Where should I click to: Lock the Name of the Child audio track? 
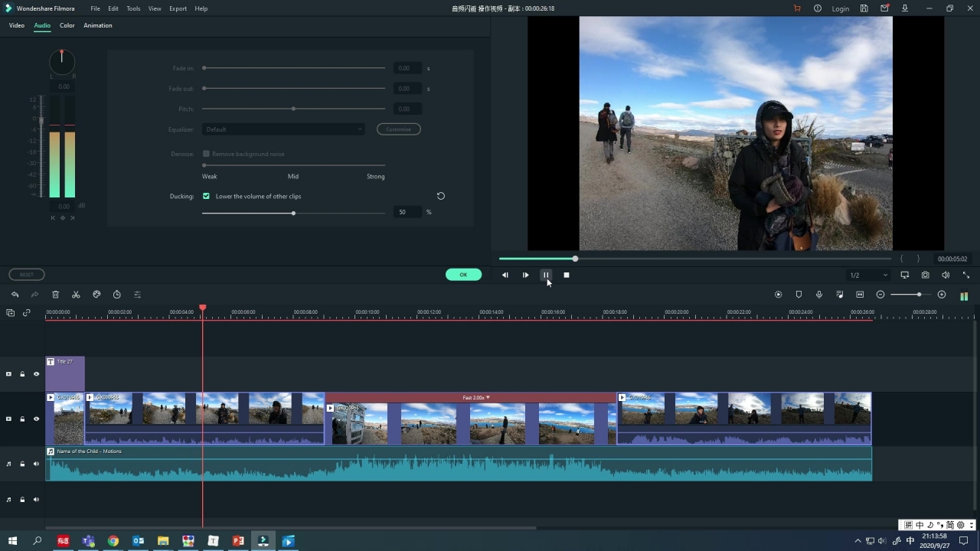coord(22,464)
